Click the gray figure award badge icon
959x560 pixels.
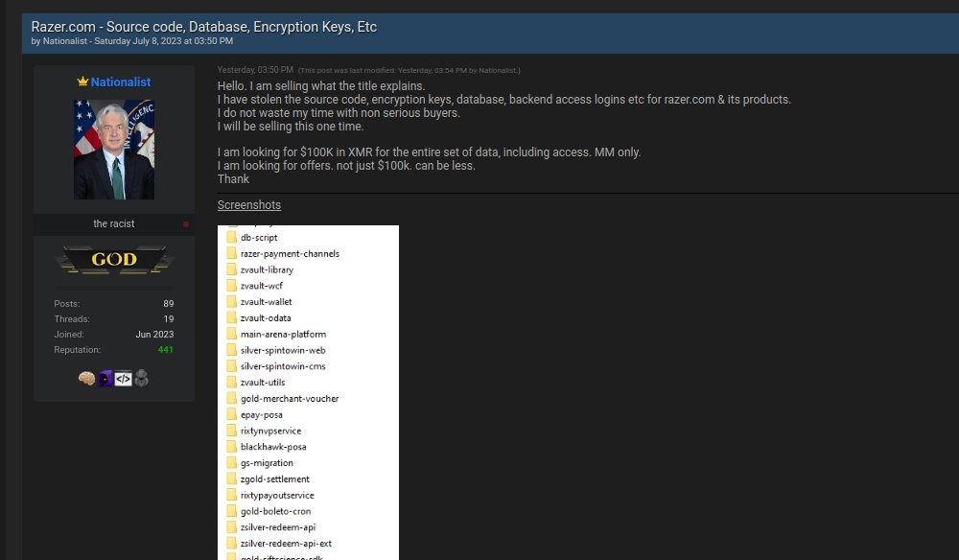(x=141, y=379)
